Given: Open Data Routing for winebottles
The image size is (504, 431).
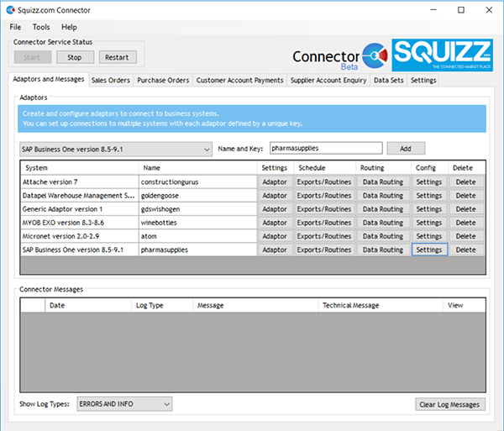Looking at the screenshot, I should click(x=383, y=223).
